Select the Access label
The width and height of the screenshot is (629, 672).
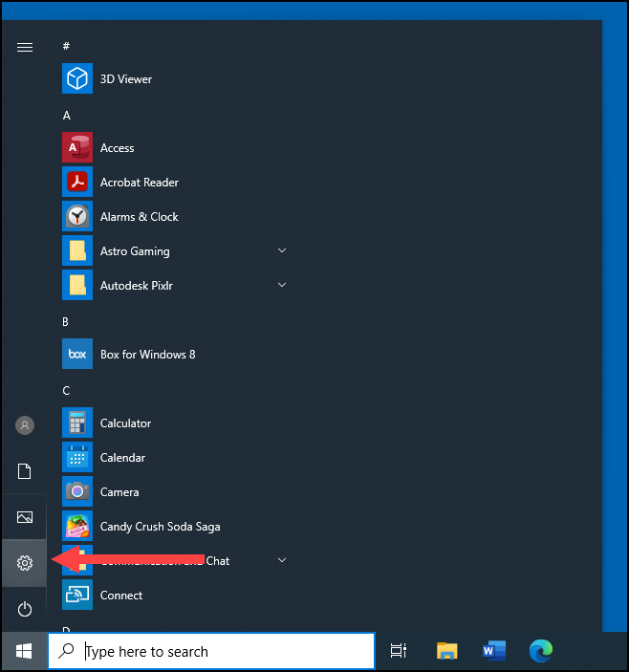117,148
